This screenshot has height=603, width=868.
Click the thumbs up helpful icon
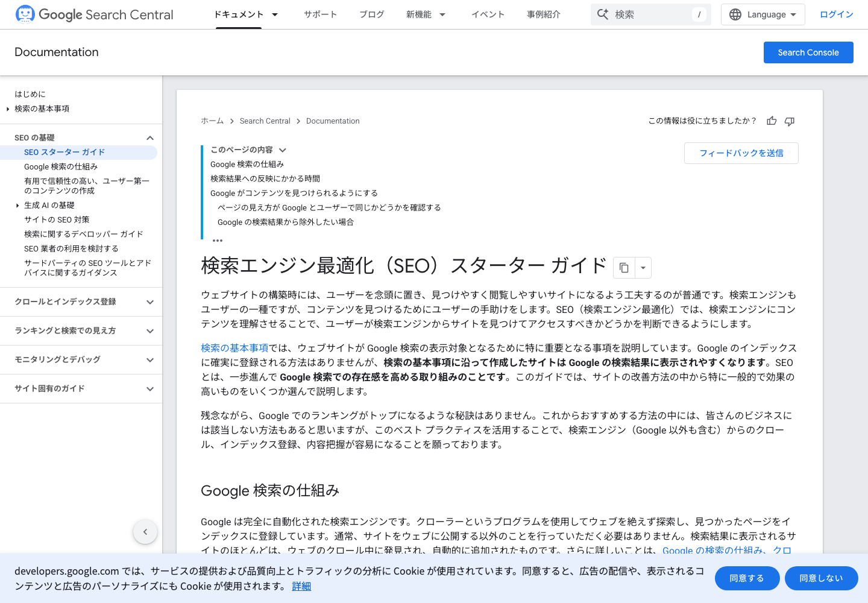pyautogui.click(x=772, y=121)
